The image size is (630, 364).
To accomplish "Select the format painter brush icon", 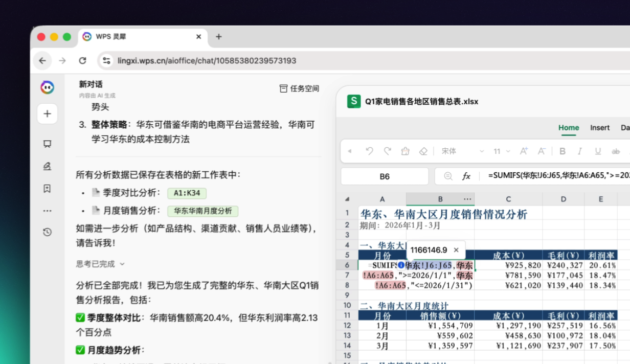I will 405,151.
